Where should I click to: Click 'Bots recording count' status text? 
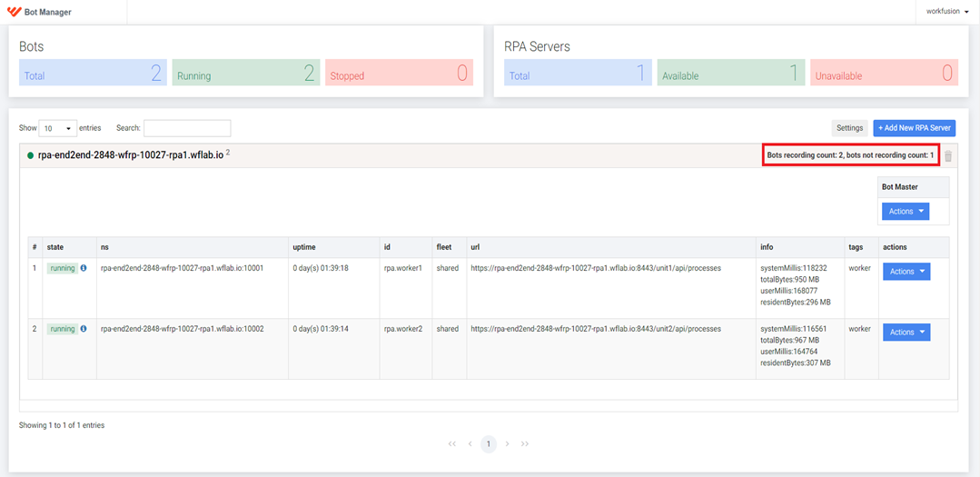(x=851, y=155)
